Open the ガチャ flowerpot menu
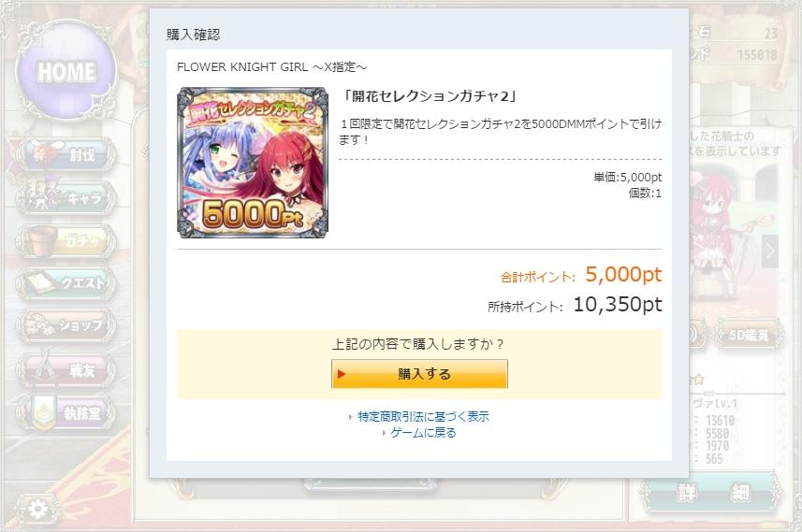Viewport: 802px width, 532px height. pyautogui.click(x=66, y=239)
